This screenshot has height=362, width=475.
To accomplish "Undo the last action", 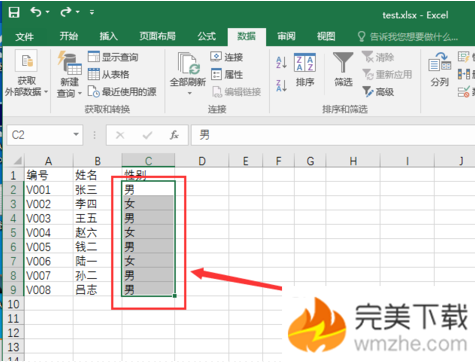I will click(36, 12).
